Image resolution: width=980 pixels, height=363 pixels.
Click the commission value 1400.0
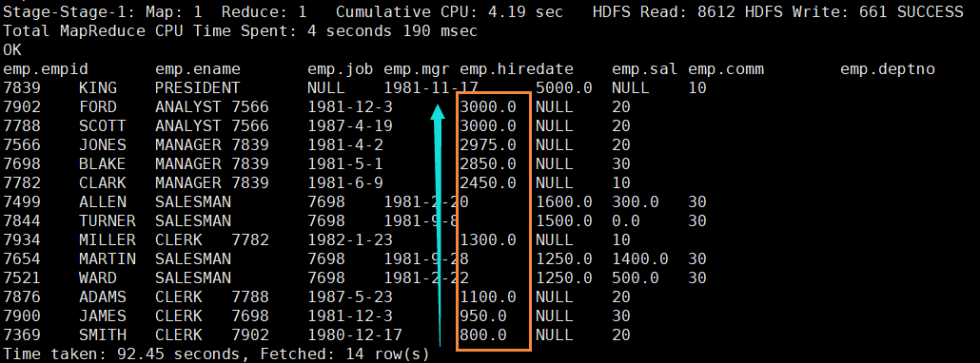pyautogui.click(x=640, y=258)
